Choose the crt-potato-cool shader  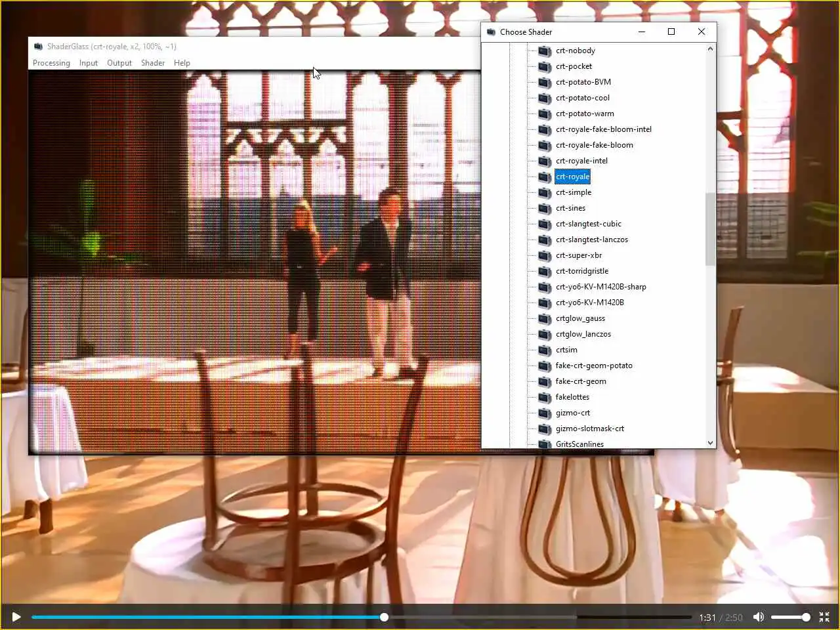(582, 98)
